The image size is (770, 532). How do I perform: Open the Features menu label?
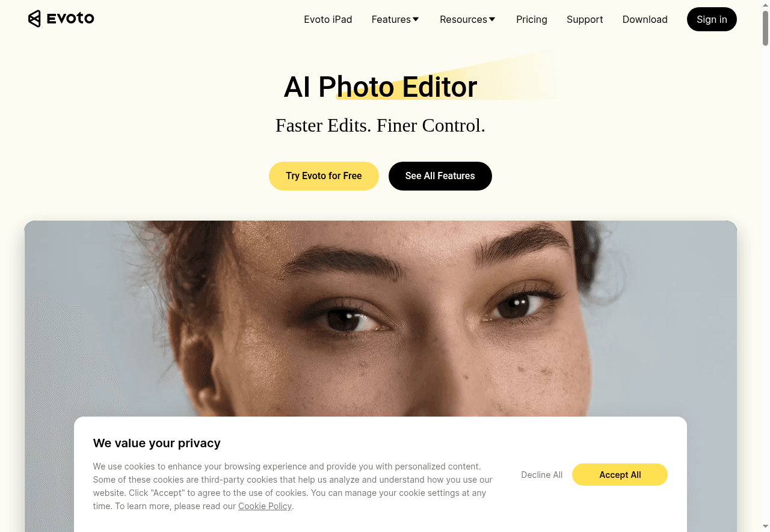391,19
